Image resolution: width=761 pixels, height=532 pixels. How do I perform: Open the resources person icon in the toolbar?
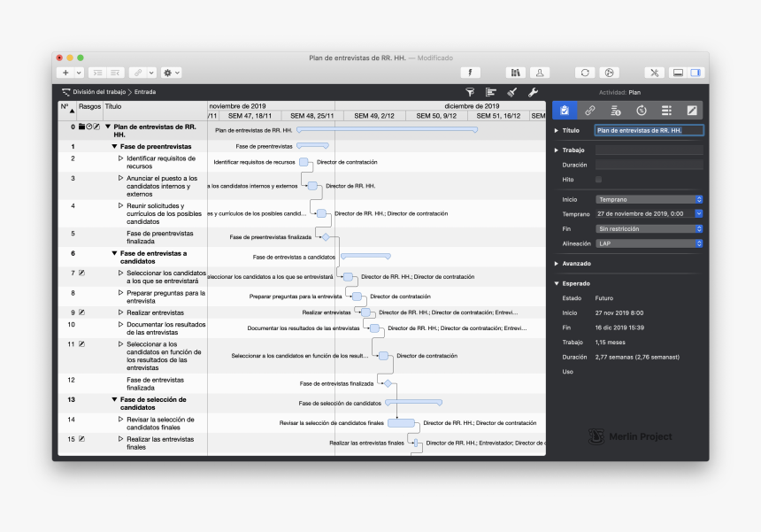(x=540, y=73)
